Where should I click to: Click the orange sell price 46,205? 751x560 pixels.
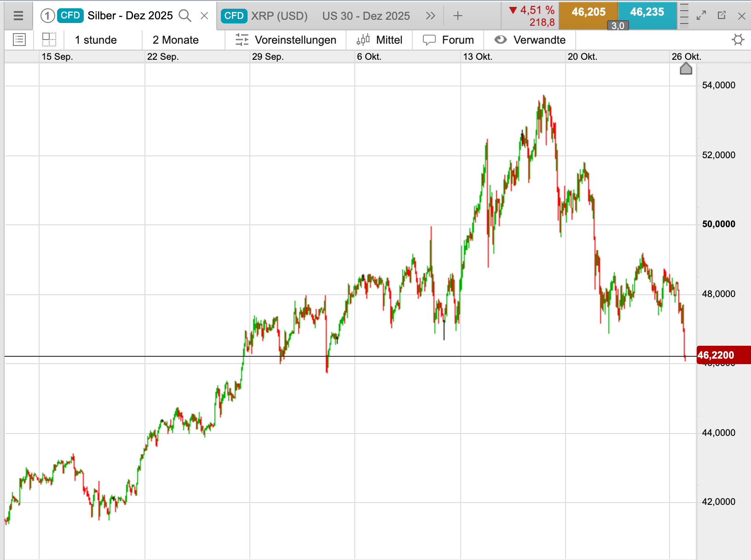point(588,12)
